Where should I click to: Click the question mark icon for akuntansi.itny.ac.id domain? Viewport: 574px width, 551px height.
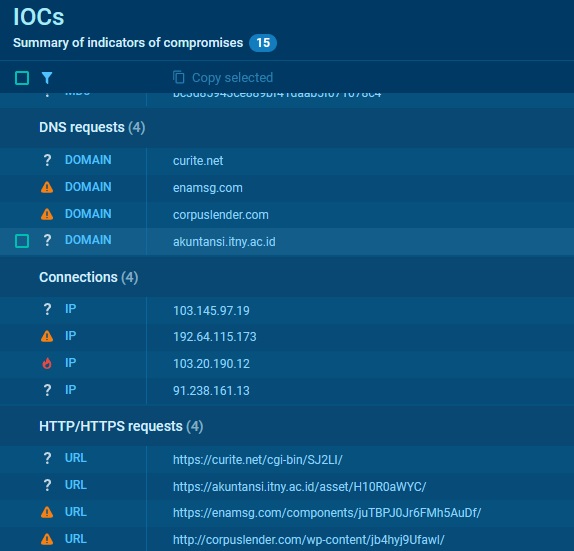[x=47, y=240]
